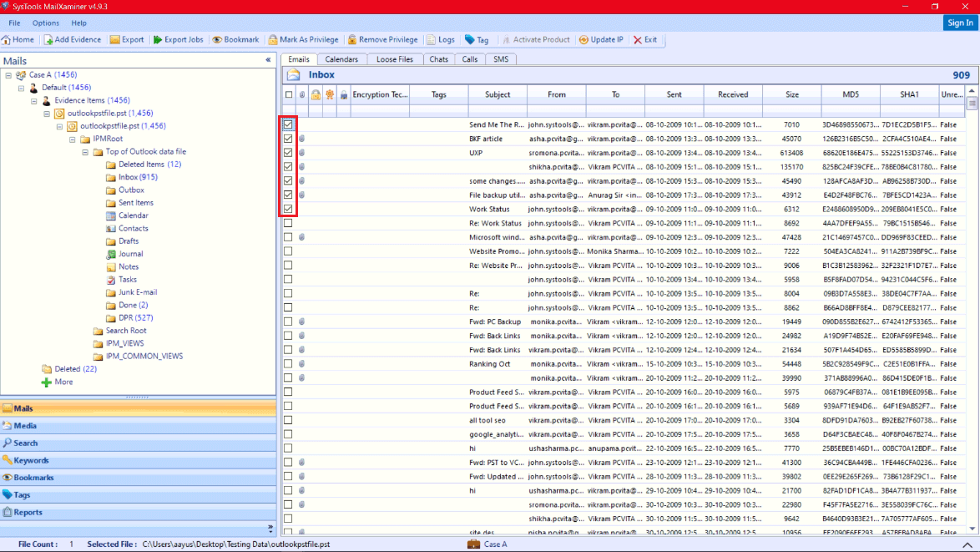
Task: Open the Options menu
Action: 46,23
